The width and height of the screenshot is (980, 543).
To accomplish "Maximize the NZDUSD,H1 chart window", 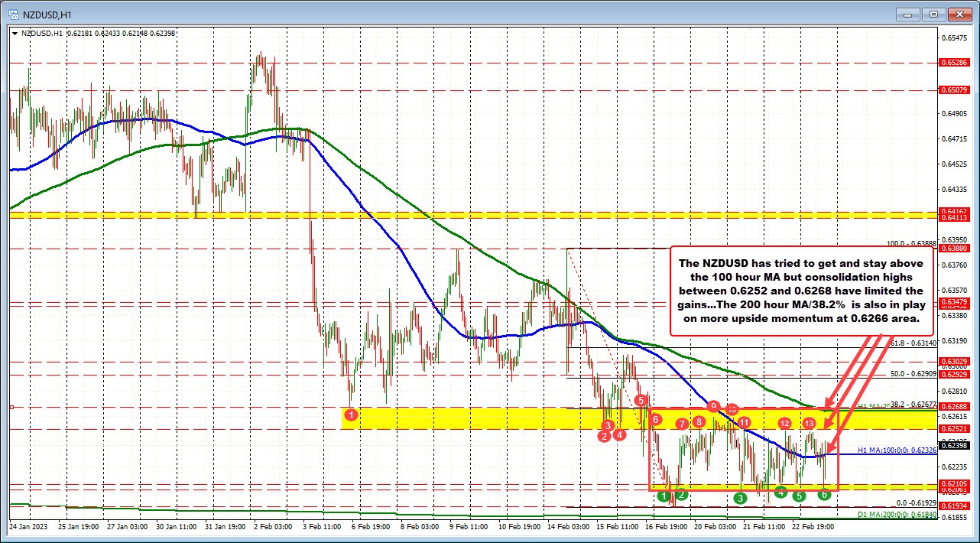I will 934,14.
